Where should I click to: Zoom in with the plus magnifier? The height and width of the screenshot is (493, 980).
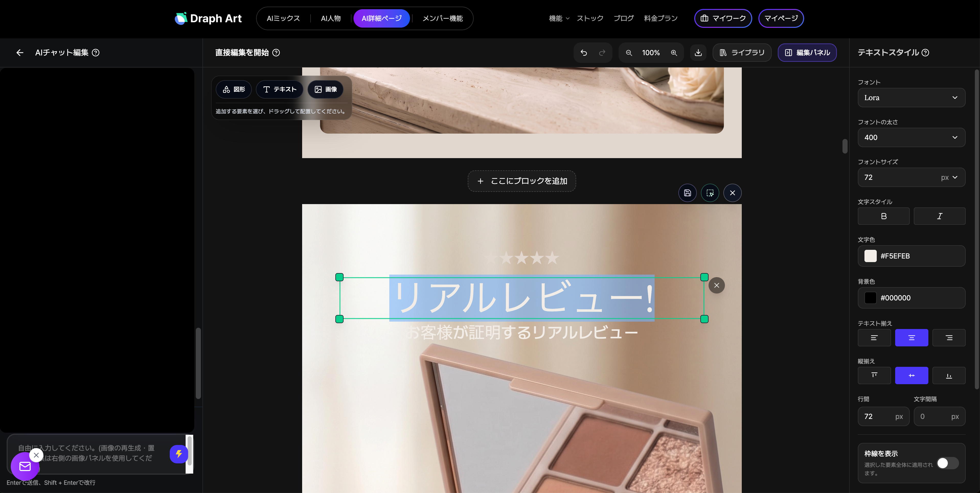point(674,53)
